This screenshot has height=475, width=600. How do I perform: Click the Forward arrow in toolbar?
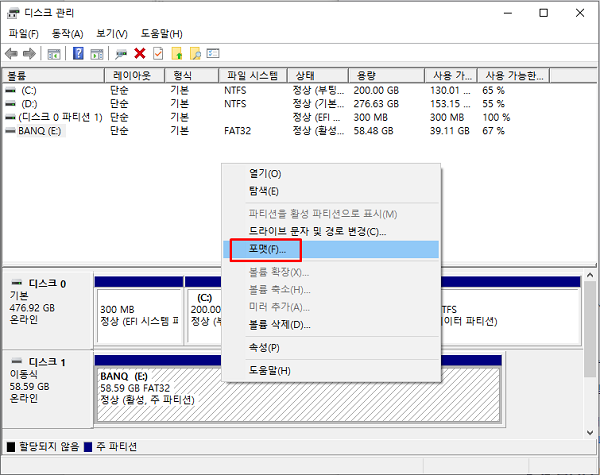(x=28, y=53)
